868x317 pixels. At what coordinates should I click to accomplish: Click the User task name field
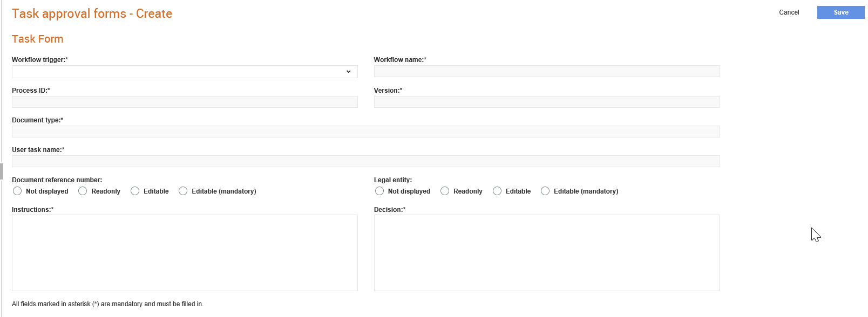366,161
